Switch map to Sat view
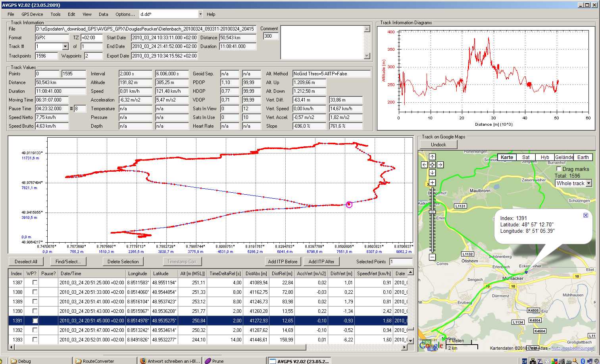 point(526,157)
